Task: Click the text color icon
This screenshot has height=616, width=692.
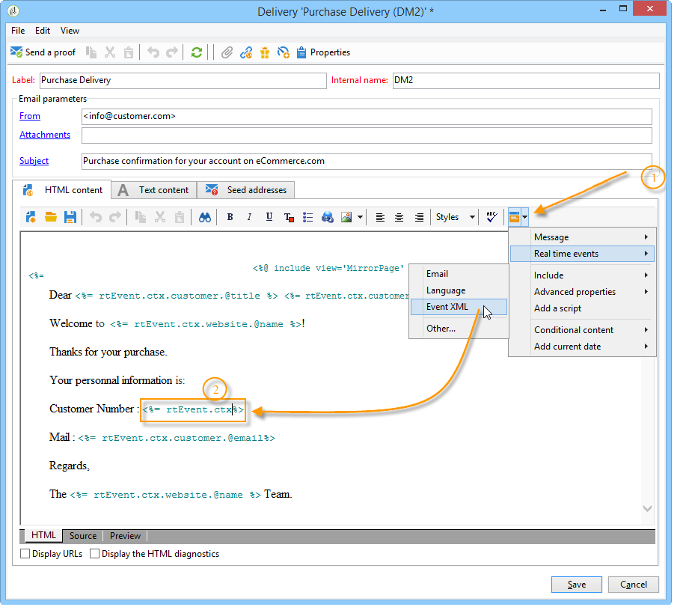Action: (x=289, y=217)
